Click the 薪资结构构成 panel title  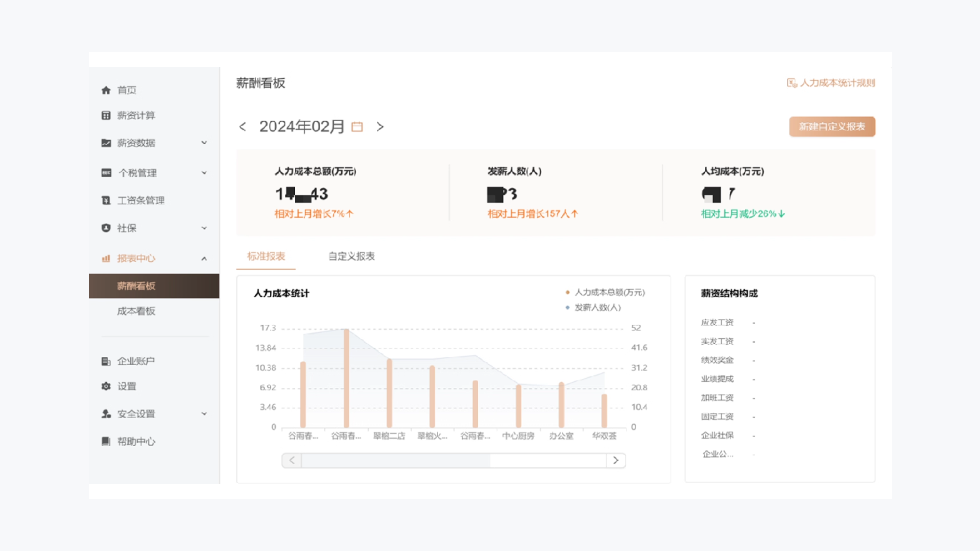(x=729, y=294)
